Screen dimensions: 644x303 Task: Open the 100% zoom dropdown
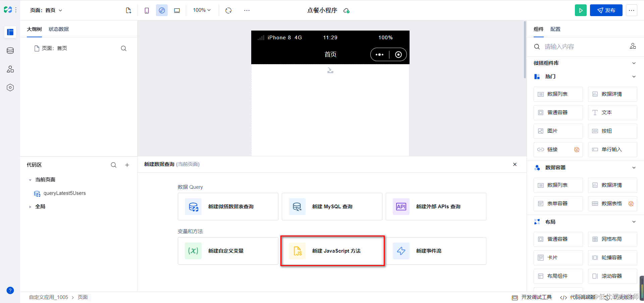pyautogui.click(x=202, y=10)
